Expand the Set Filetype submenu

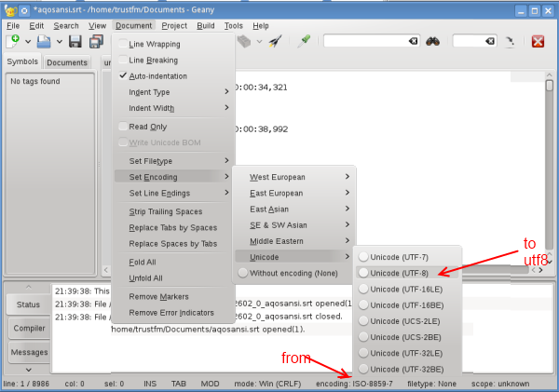tap(173, 161)
